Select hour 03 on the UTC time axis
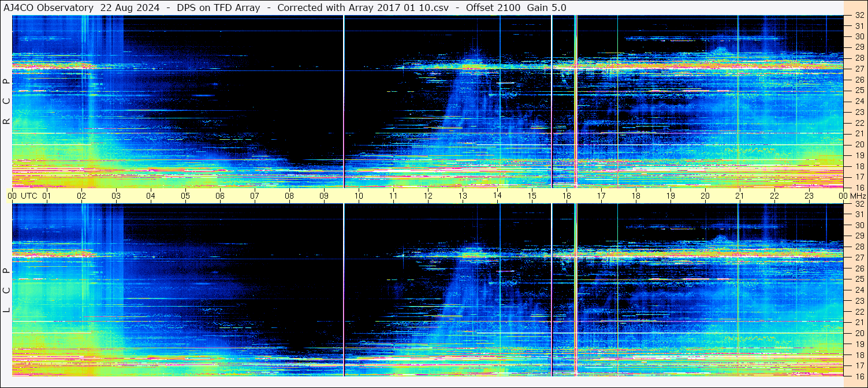868x388 pixels. pyautogui.click(x=116, y=196)
